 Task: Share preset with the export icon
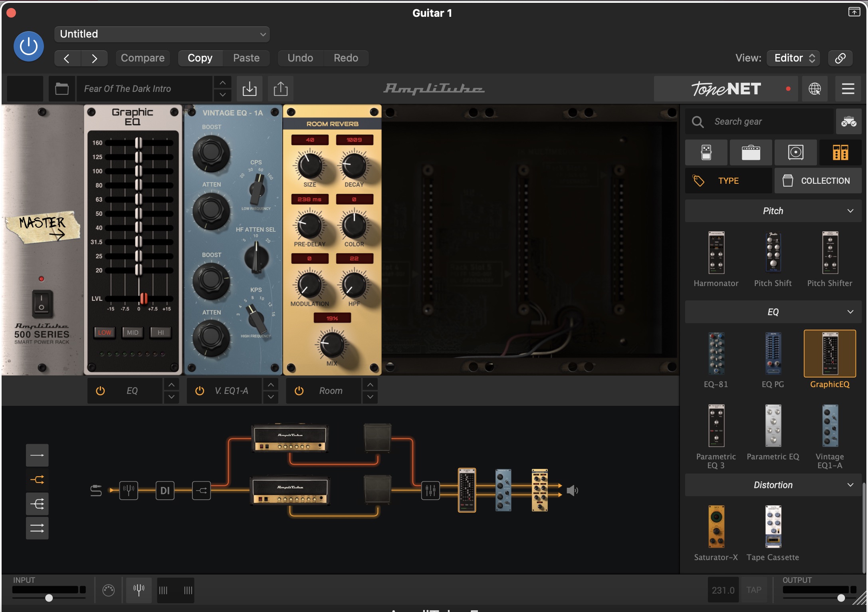click(x=281, y=89)
